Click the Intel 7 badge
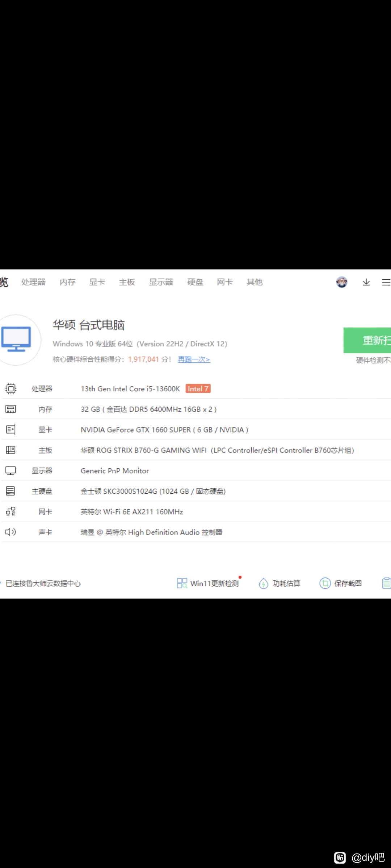Screen dimensions: 391x868 pos(198,389)
